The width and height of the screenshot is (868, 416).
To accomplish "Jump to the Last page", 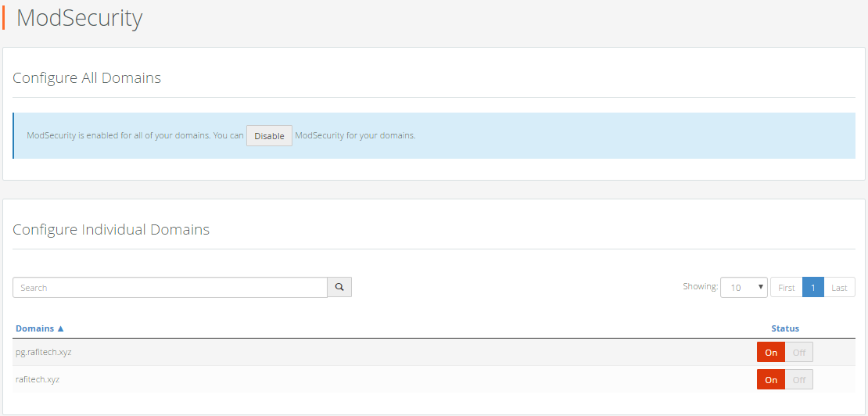I will [x=839, y=287].
